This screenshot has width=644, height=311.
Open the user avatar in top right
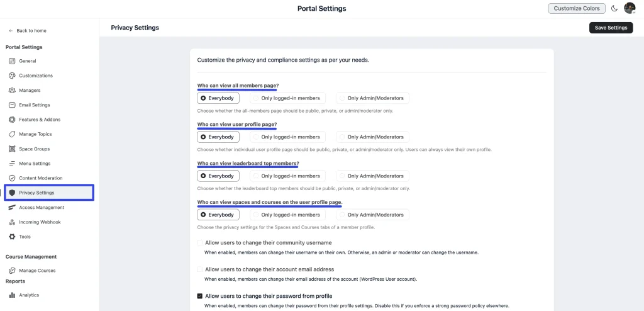630,8
